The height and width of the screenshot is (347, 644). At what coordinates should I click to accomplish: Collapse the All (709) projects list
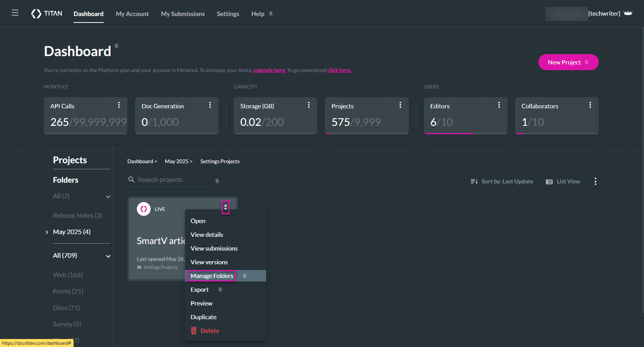coord(108,256)
